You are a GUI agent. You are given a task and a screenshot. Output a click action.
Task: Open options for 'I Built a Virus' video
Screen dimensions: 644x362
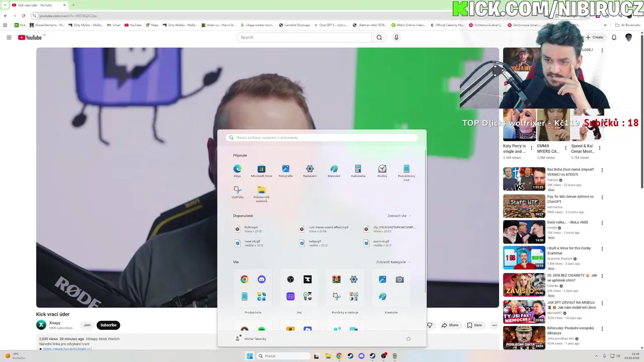pos(602,249)
